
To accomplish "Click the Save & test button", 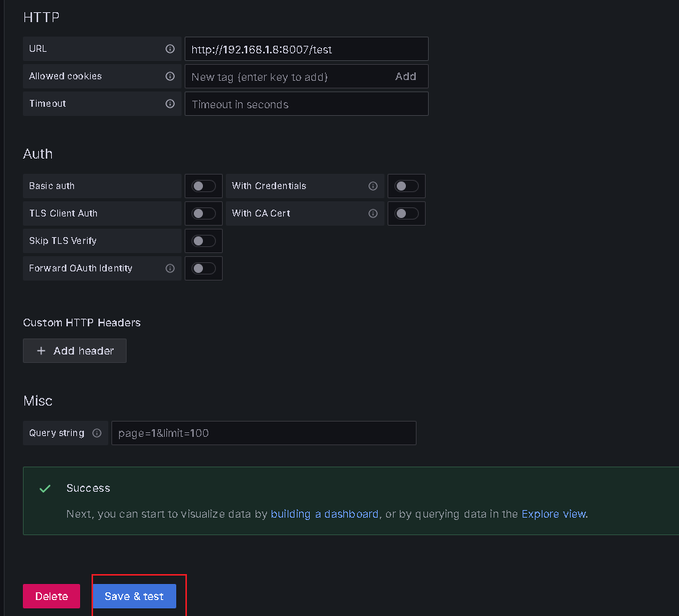I will [x=134, y=595].
